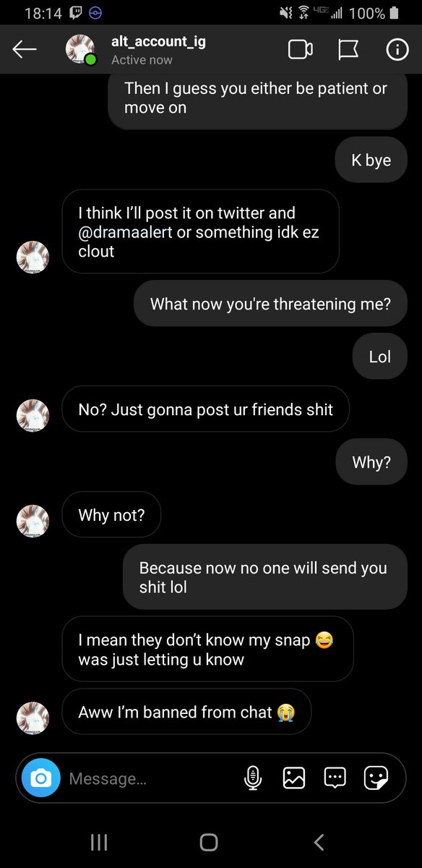Tap the Android back navigation chevron
The width and height of the screenshot is (422, 868).
tap(319, 841)
